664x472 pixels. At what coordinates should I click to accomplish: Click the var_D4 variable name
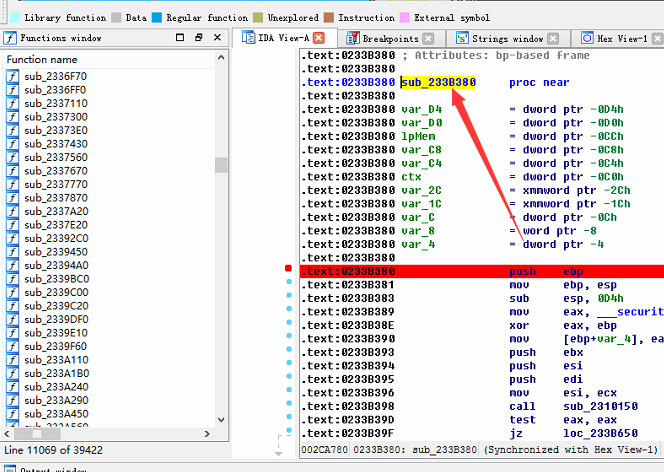point(421,109)
